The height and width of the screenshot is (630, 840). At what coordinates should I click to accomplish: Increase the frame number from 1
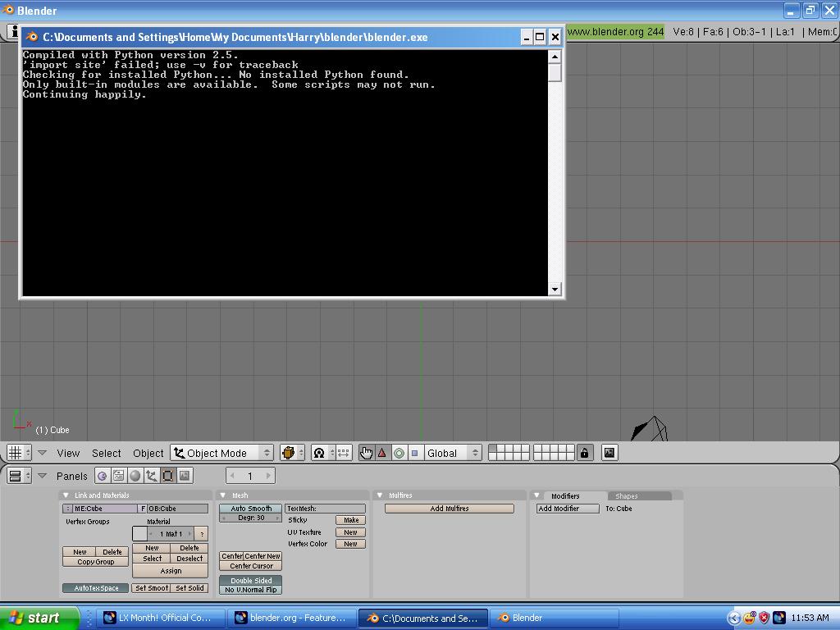click(x=268, y=476)
